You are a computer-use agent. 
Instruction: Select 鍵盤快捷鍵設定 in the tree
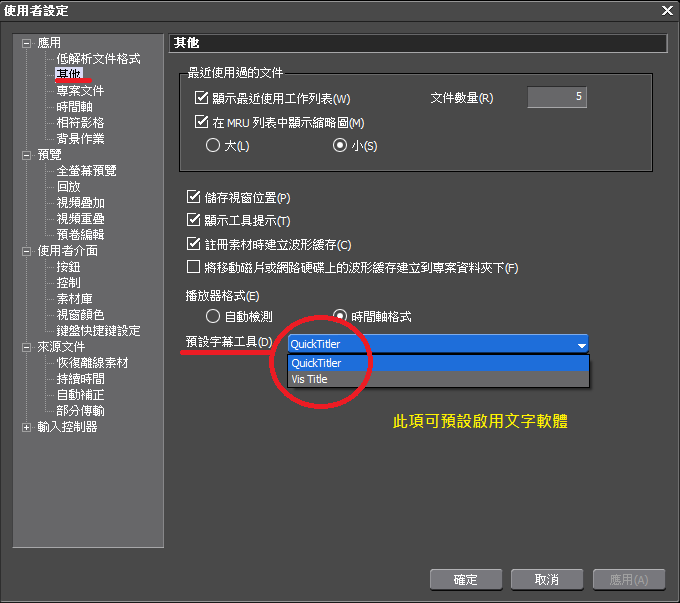coord(98,330)
